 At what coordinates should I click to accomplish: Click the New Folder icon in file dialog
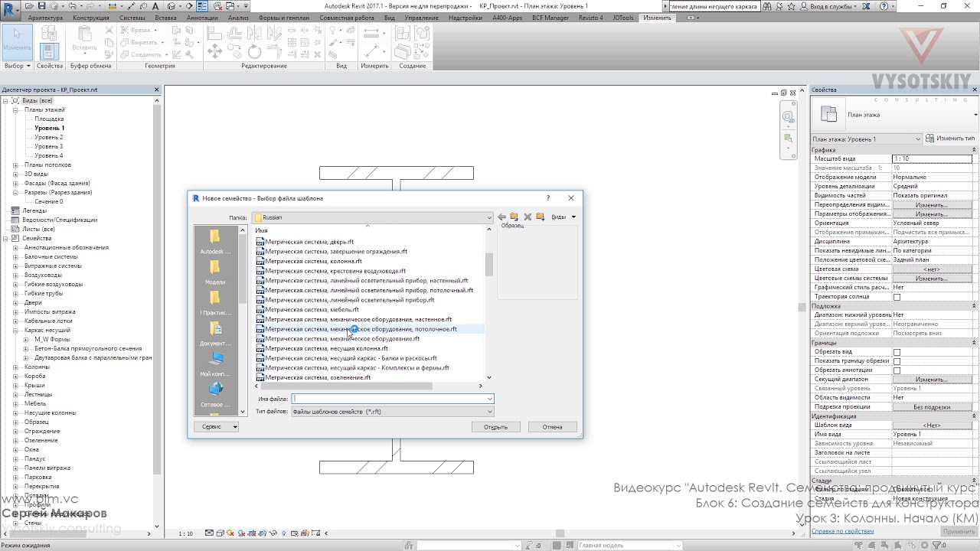coord(541,217)
